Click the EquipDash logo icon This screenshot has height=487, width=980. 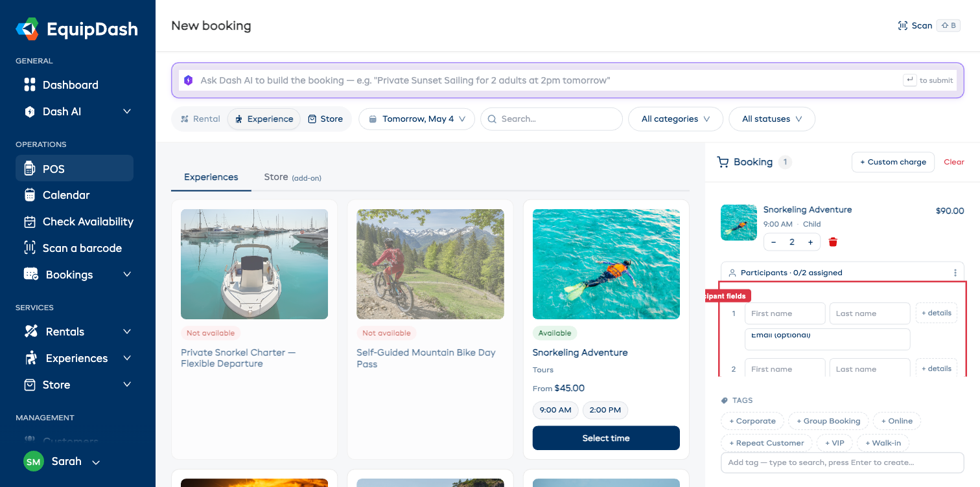tap(28, 28)
